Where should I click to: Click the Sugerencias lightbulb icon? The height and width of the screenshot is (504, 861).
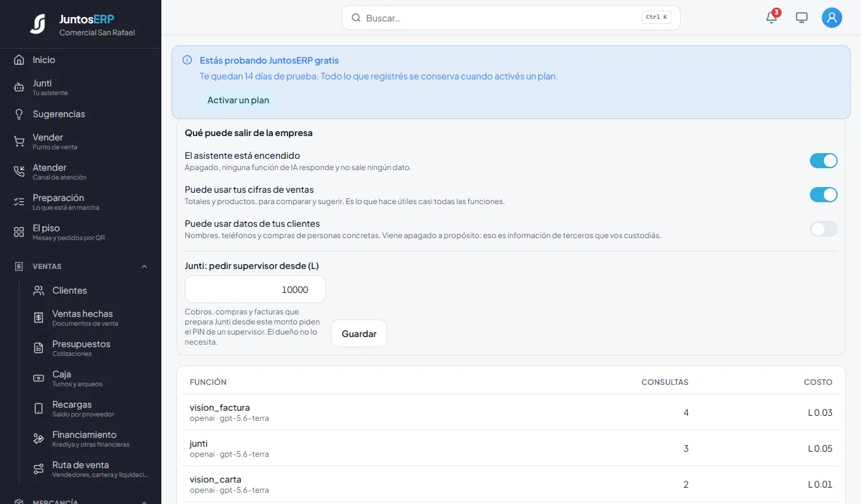click(19, 114)
